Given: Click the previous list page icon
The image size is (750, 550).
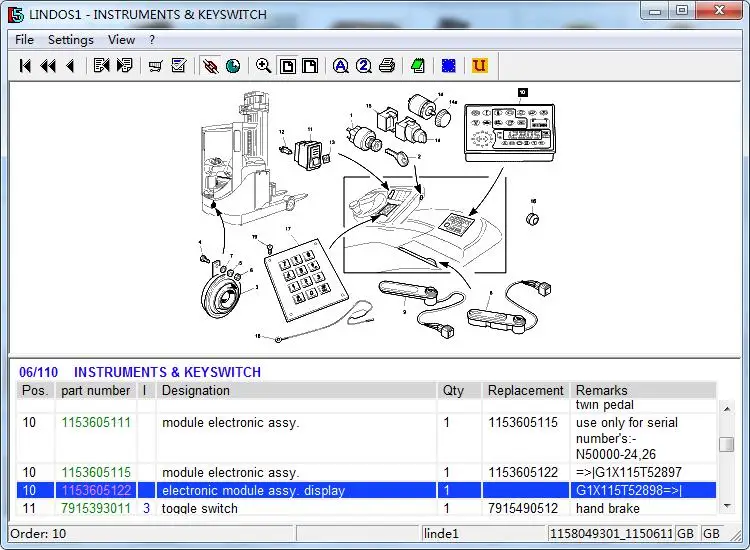Looking at the screenshot, I should pos(101,66).
